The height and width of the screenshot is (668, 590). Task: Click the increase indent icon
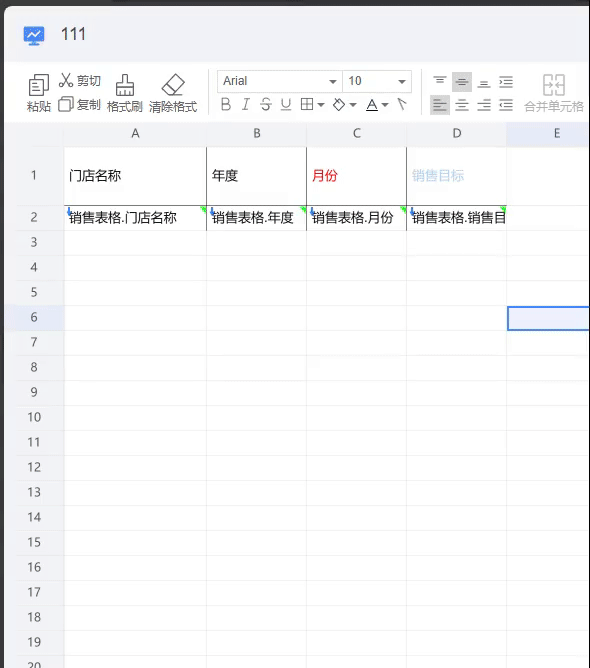(506, 81)
